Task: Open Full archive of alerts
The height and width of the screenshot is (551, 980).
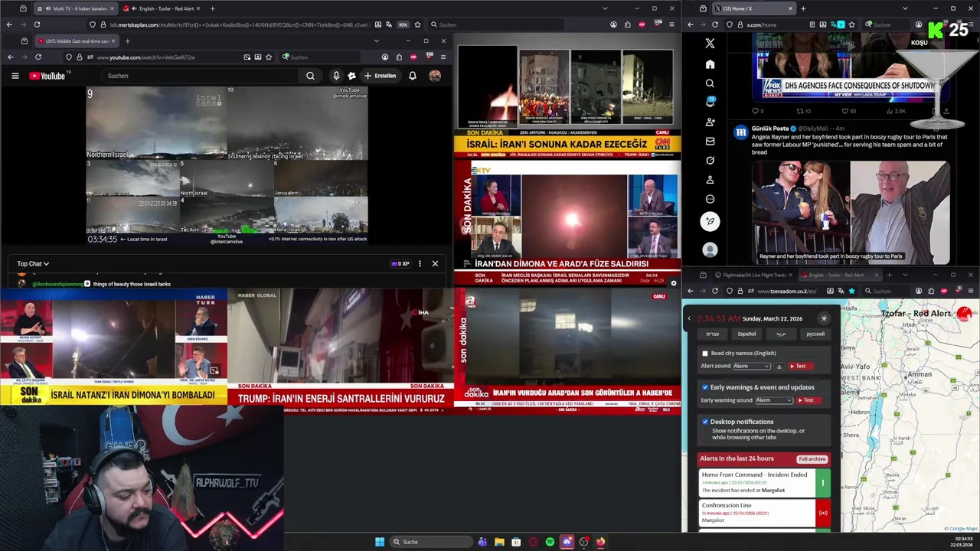Action: point(812,458)
